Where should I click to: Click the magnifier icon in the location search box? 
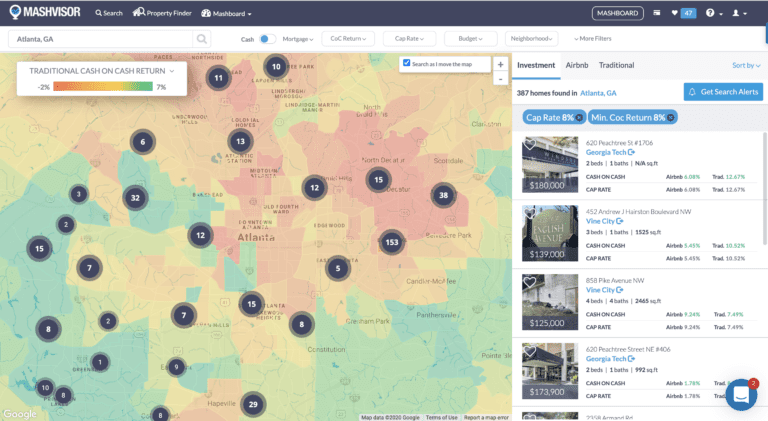tap(203, 39)
